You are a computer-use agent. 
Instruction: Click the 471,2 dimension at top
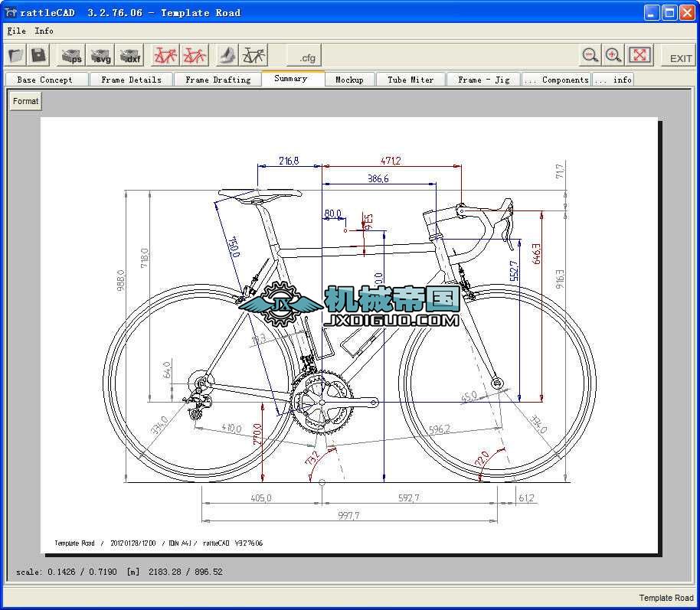tap(391, 161)
